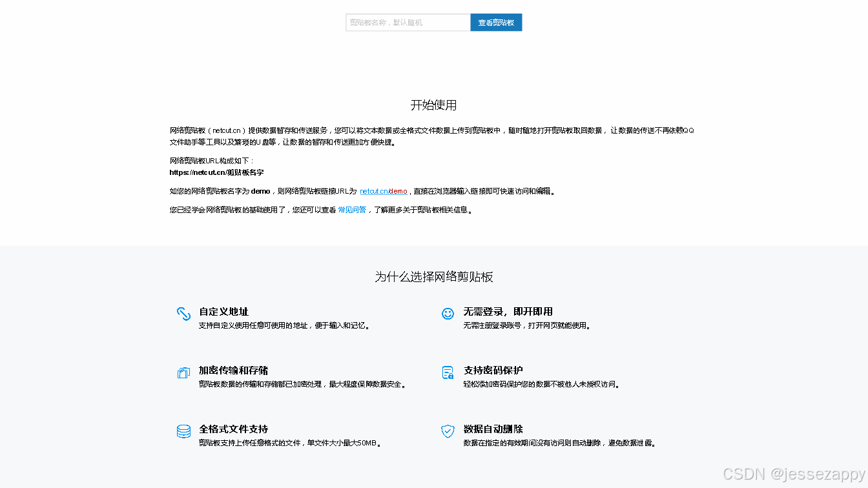Select the 开始使用 heading
Screen dimensions: 868x488
(x=434, y=105)
